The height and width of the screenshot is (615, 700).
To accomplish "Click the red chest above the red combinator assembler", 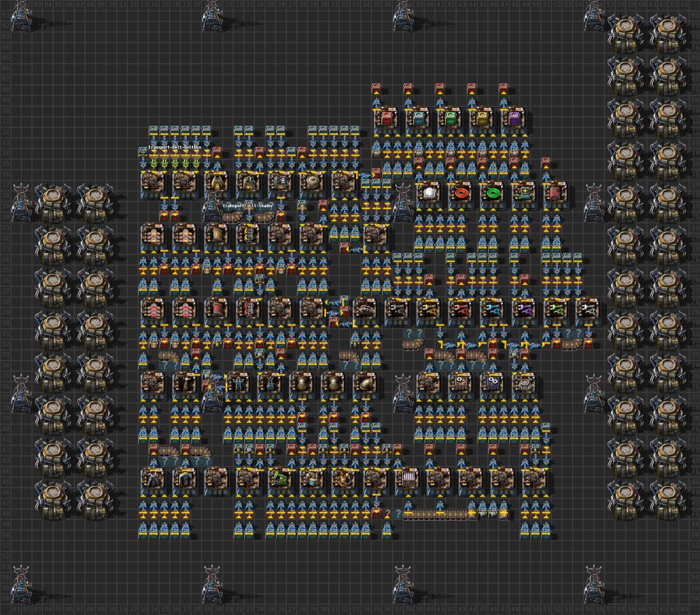I will click(x=545, y=163).
